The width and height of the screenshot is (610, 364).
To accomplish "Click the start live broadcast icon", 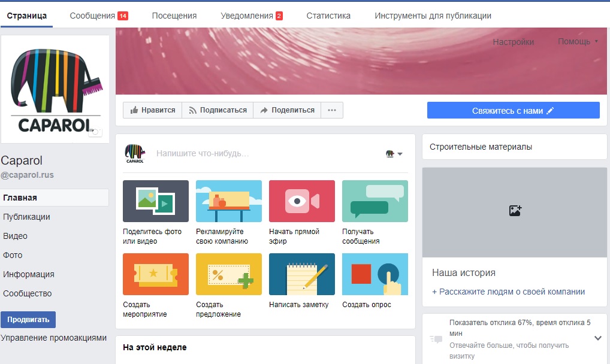I will (302, 201).
